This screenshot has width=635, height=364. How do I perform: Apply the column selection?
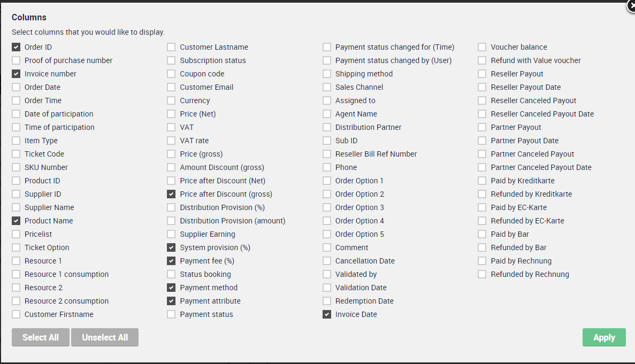[x=604, y=337]
